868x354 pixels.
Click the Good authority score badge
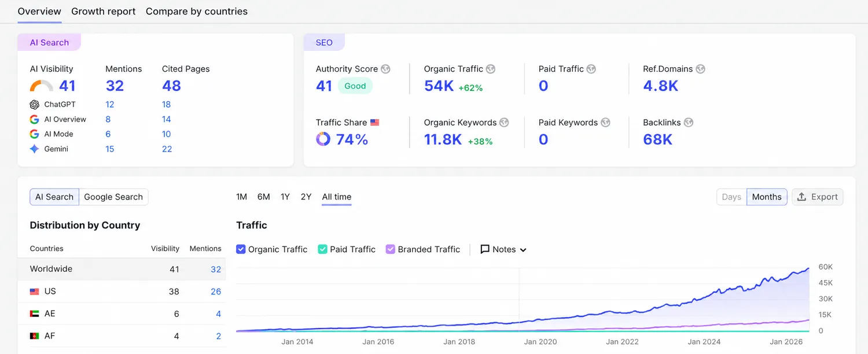tap(355, 86)
